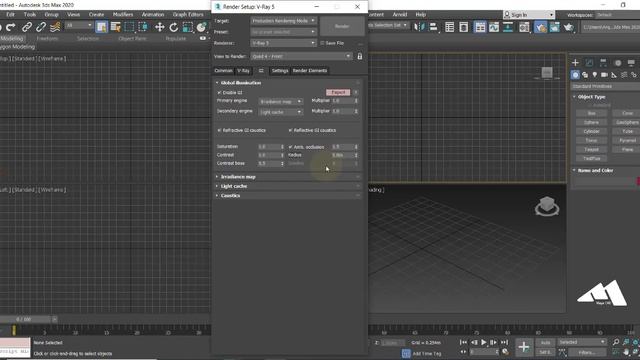This screenshot has width=640, height=360.
Task: Activate the Select and Scale tool
Action: (188, 27)
